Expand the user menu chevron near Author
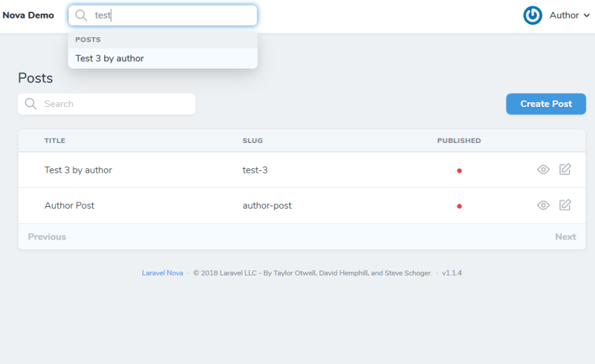The image size is (595, 364). [x=586, y=15]
